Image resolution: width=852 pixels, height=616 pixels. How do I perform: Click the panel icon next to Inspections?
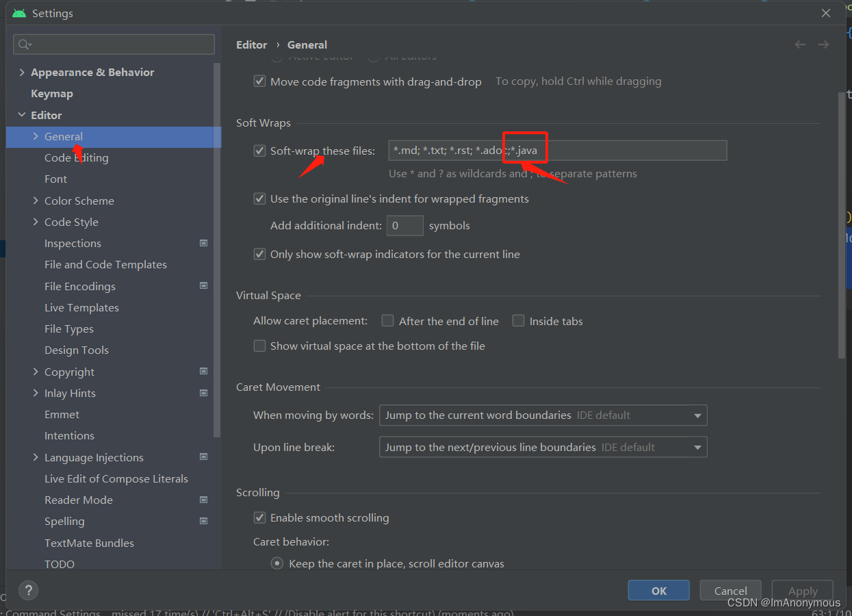[x=203, y=243]
